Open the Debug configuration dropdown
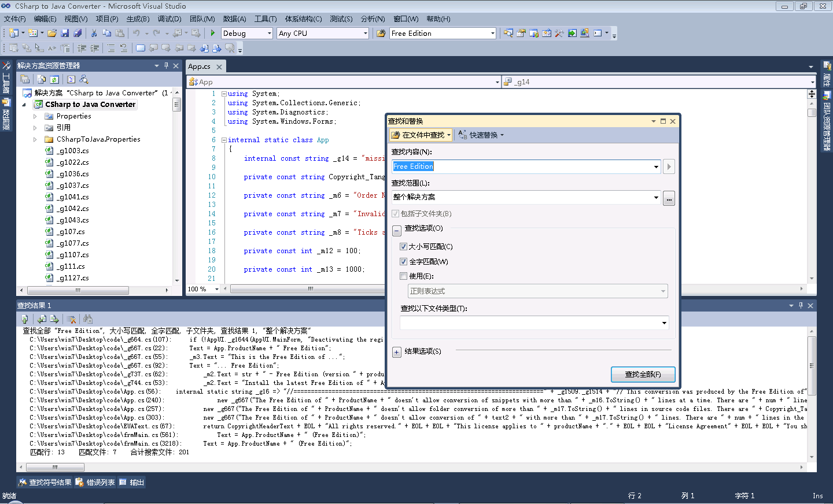Image resolution: width=833 pixels, height=504 pixels. coord(270,34)
